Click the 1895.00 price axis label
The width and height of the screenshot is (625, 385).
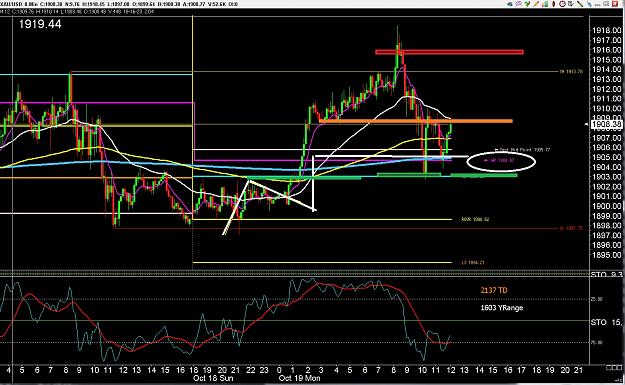point(606,255)
